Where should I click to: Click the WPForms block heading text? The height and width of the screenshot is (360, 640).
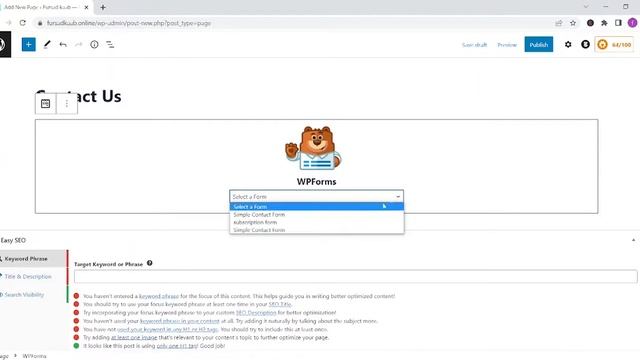(316, 182)
